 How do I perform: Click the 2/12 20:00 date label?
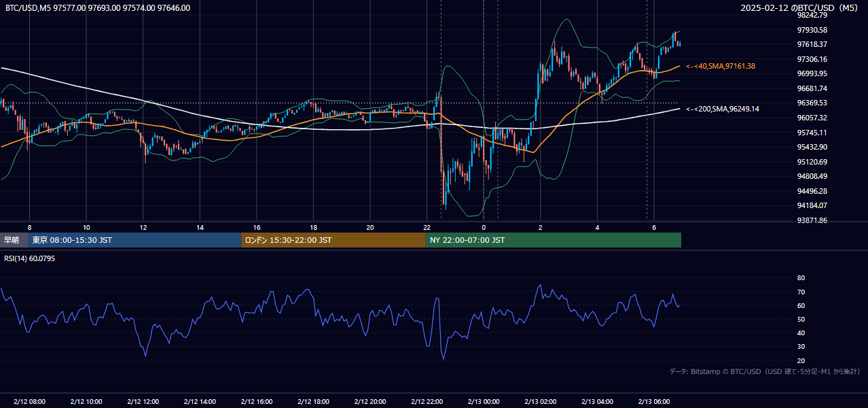(x=369, y=401)
